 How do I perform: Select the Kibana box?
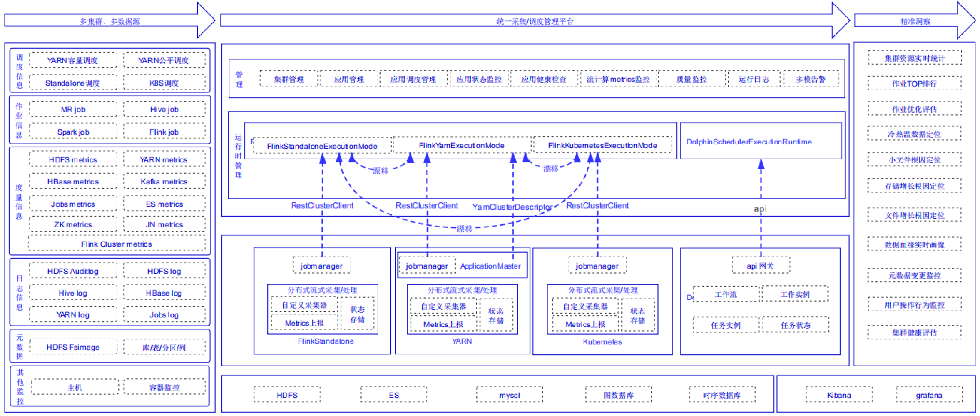(839, 394)
